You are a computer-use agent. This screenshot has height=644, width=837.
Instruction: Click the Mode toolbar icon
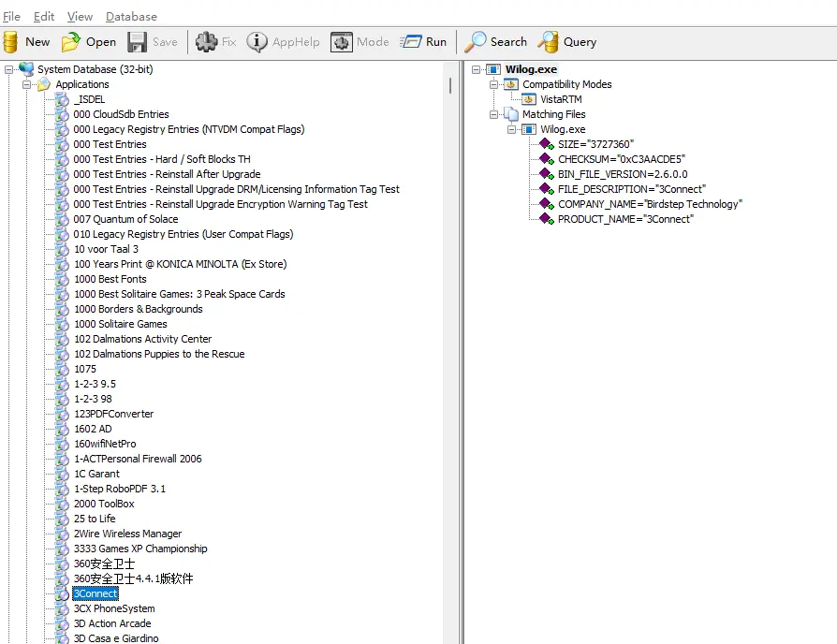pos(341,42)
